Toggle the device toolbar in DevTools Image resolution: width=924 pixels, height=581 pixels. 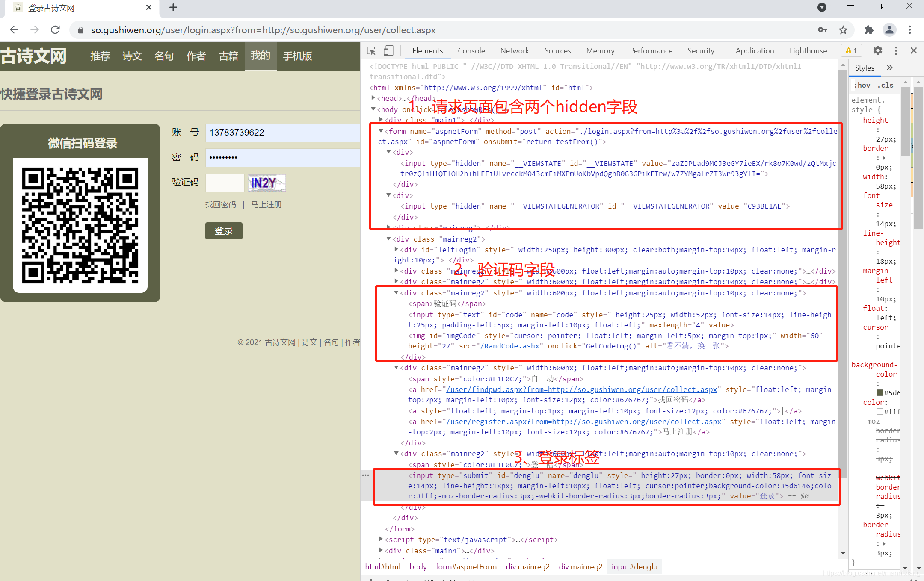point(388,51)
